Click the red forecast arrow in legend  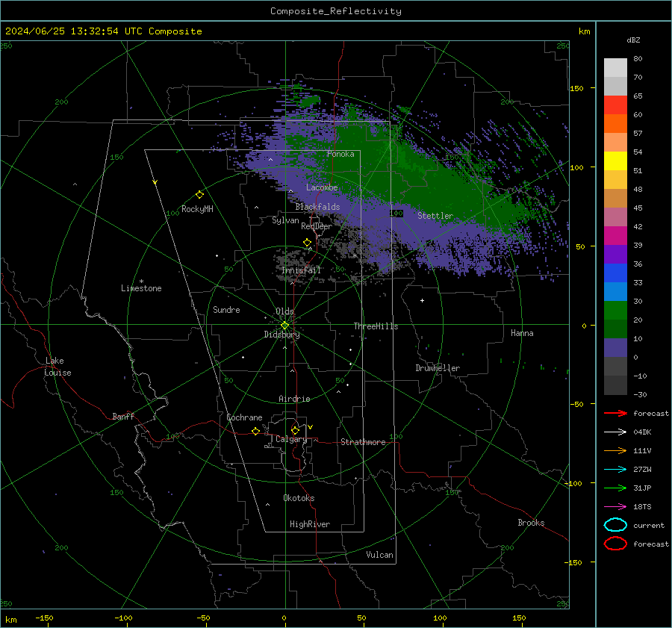pyautogui.click(x=615, y=413)
